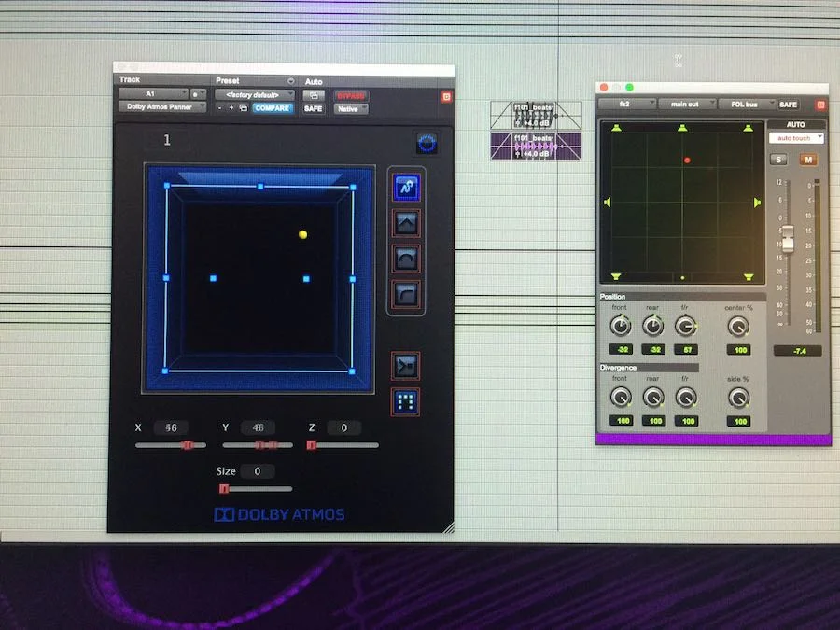Click the rear left speaker icon
Screen dimensions: 840x630
[616, 277]
